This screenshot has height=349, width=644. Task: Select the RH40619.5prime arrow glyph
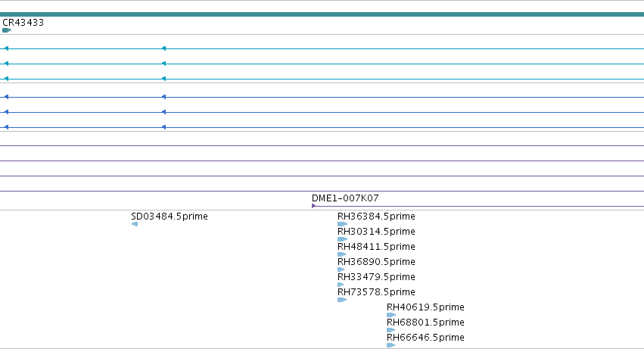tap(391, 315)
